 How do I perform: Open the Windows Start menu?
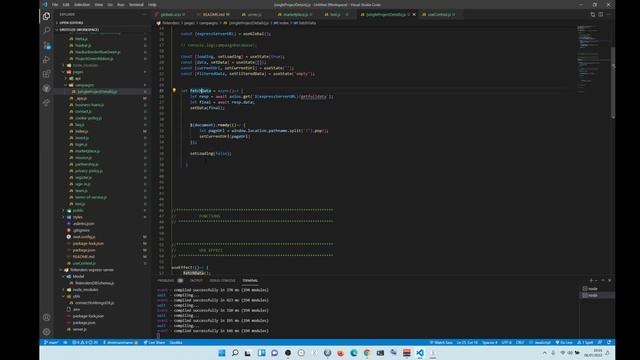[x=222, y=353]
